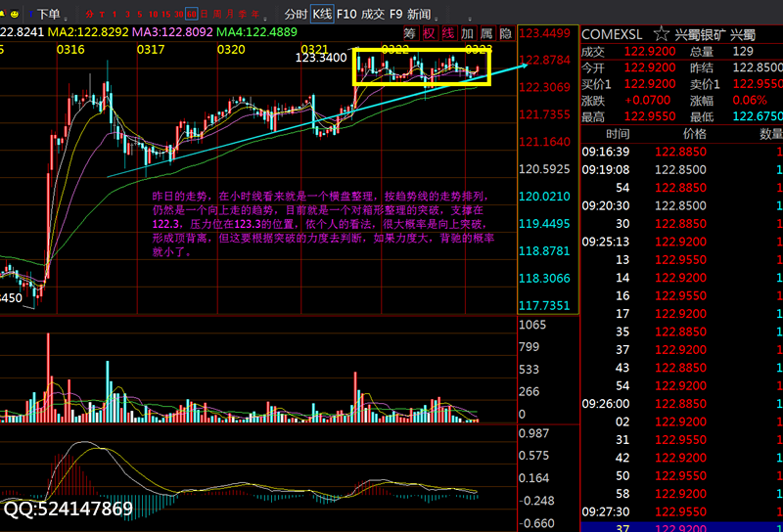Click the star favorite icon beside COMEXSL
The height and width of the screenshot is (532, 783).
click(662, 34)
